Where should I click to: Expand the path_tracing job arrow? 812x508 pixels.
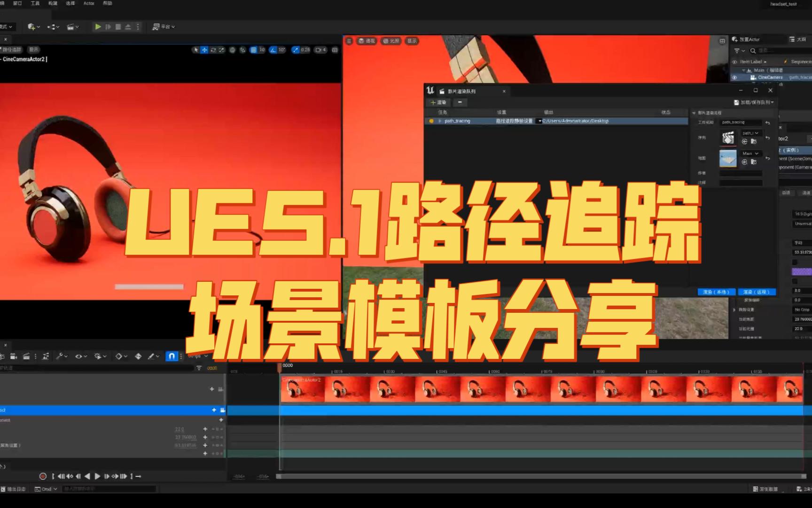point(440,121)
